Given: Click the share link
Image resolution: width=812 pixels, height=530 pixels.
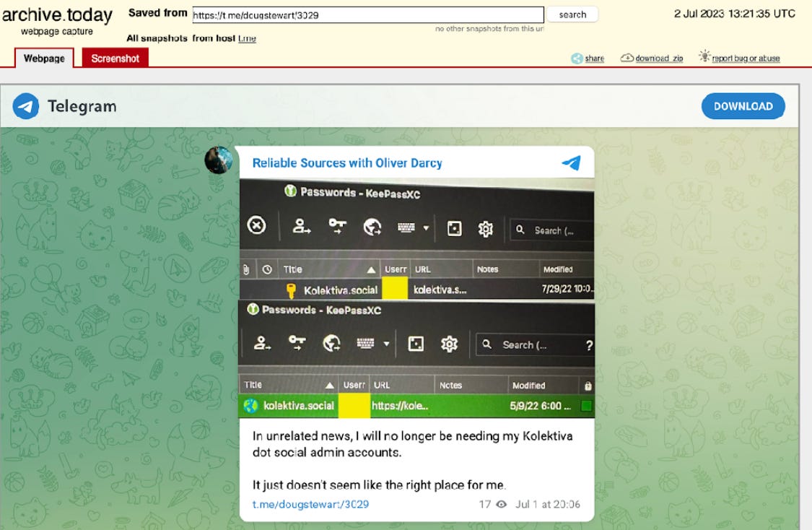Looking at the screenshot, I should (595, 58).
